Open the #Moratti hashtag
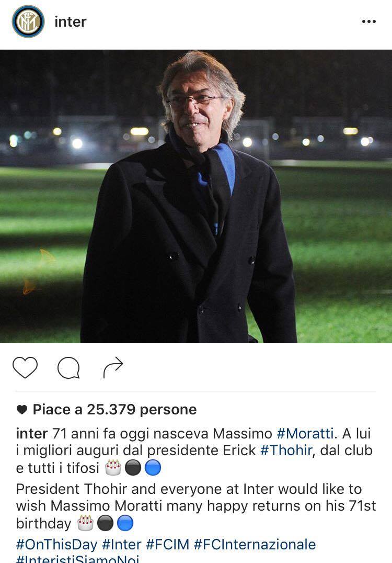 pos(305,433)
